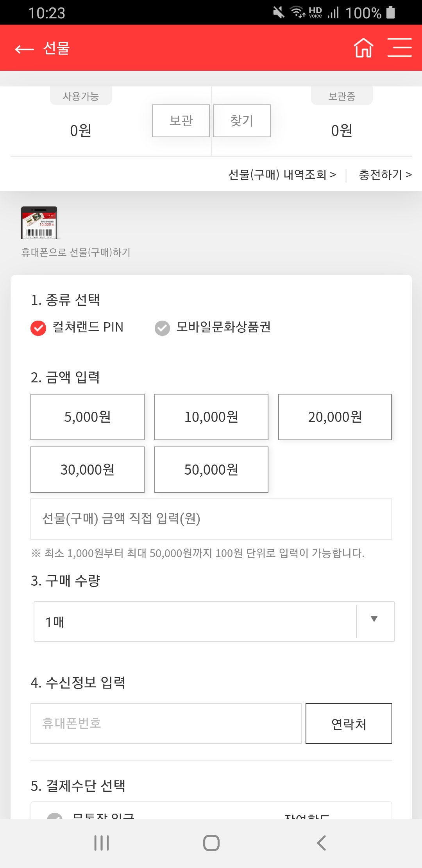Go to home via house icon
This screenshot has width=422, height=868.
[363, 48]
